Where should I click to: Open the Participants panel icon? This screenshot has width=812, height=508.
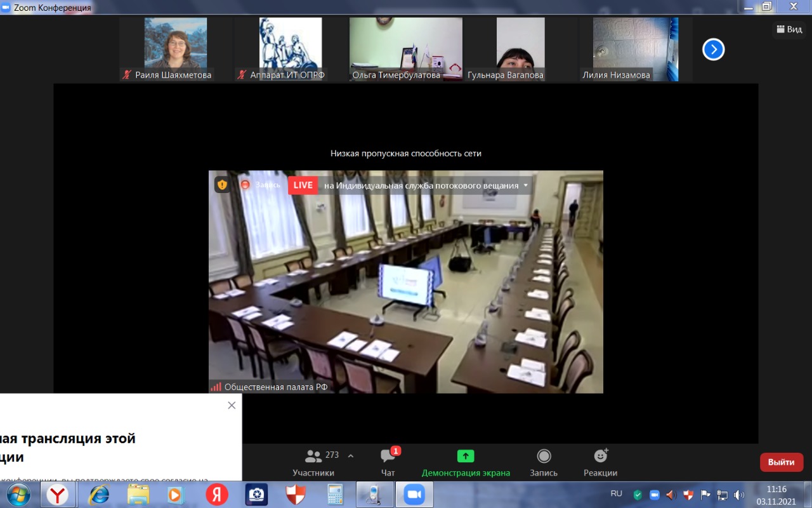tap(313, 456)
